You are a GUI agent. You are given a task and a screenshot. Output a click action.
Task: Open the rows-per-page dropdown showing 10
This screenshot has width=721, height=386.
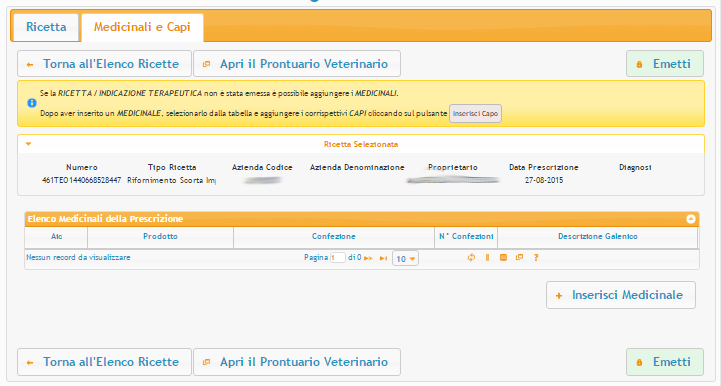coord(405,259)
